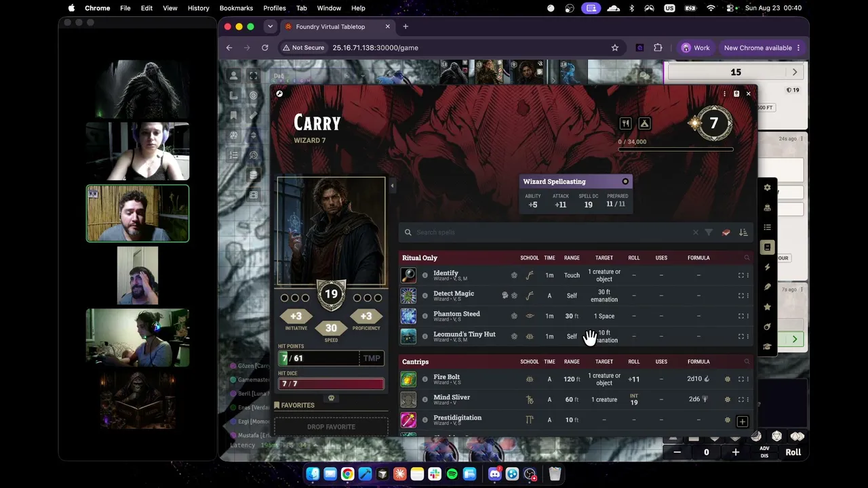This screenshot has height=488, width=868.
Task: Toggle the sheet edit mode switch
Action: click(279, 94)
